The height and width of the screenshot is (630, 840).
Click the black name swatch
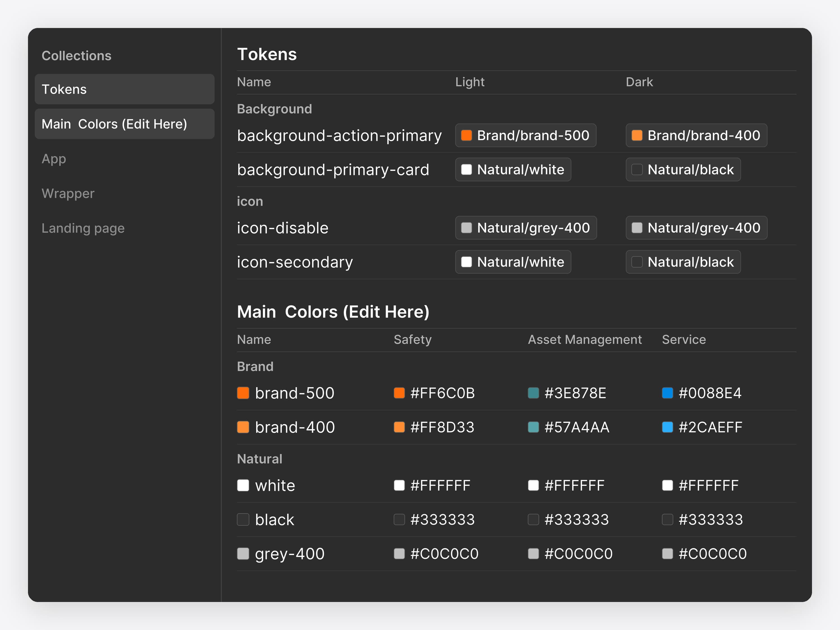tap(243, 519)
